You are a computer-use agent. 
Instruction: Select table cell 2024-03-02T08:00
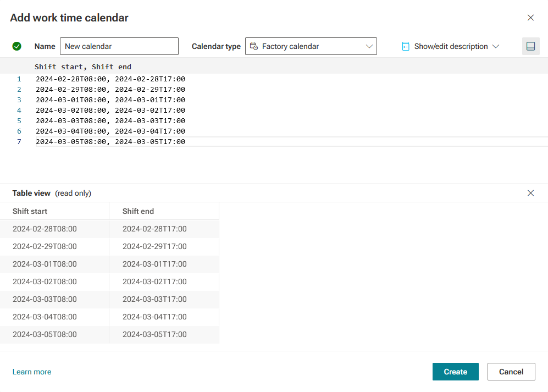click(54, 281)
